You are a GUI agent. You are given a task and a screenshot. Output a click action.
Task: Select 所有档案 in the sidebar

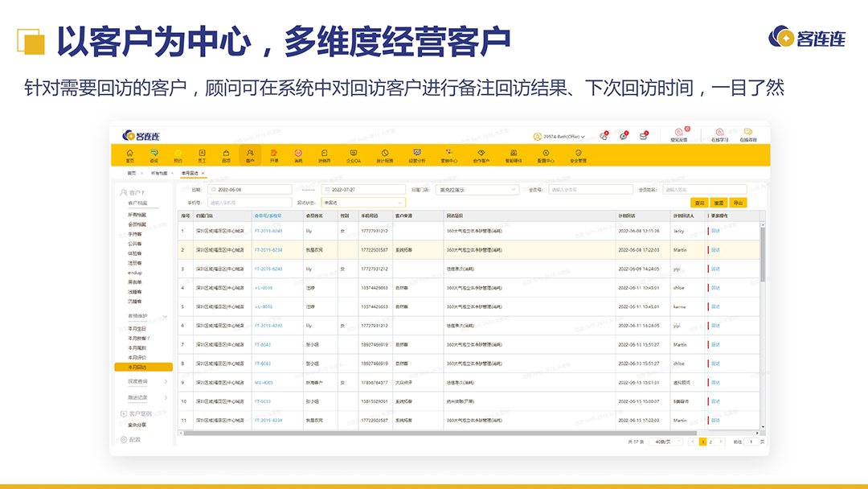[x=137, y=215]
